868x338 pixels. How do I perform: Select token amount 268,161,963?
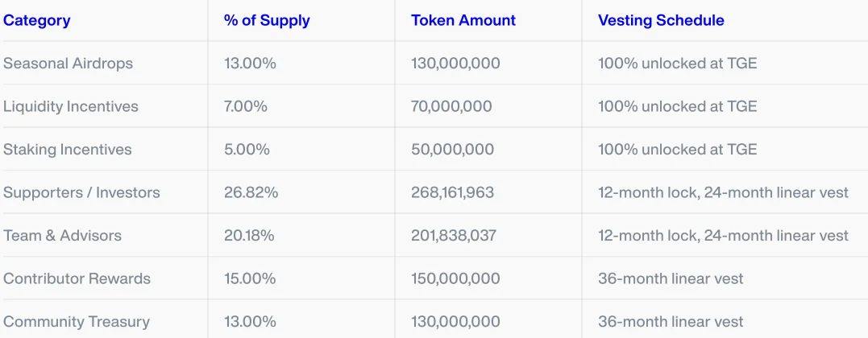[x=453, y=192]
